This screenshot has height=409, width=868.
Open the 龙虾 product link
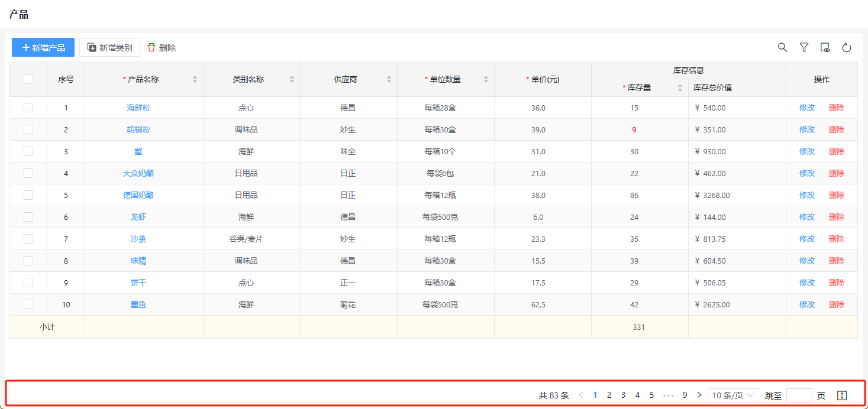point(138,217)
